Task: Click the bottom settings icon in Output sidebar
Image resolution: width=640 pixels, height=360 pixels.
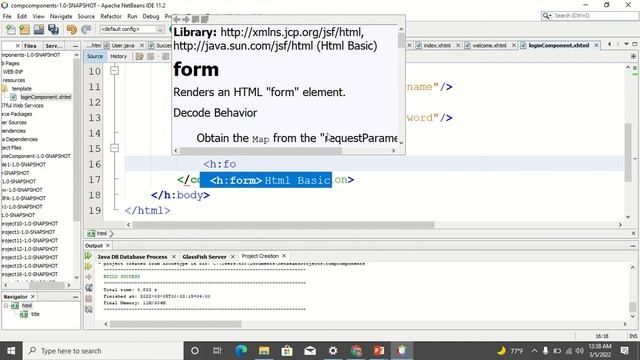Action: (89, 310)
